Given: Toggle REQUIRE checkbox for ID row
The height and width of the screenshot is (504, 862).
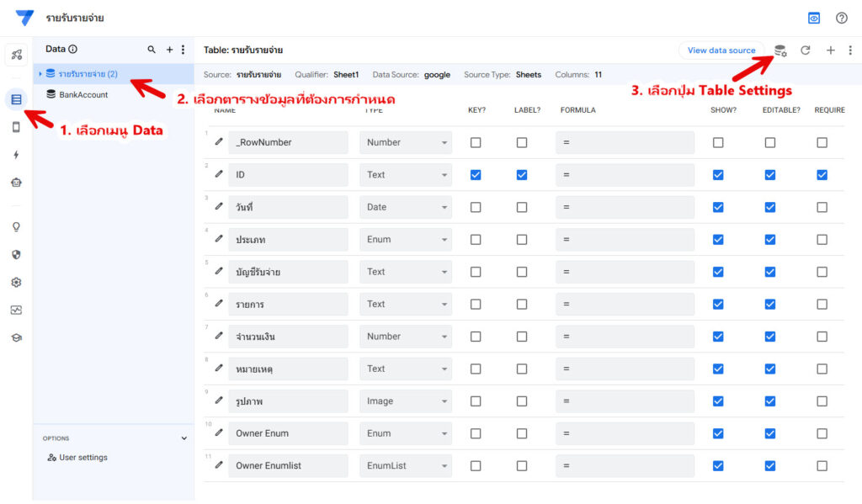Looking at the screenshot, I should point(822,175).
